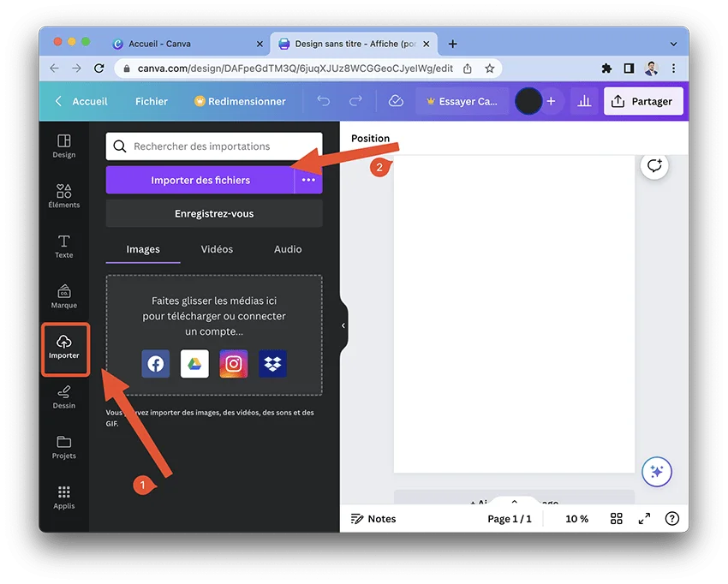Select the Texte tool in sidebar
The width and height of the screenshot is (728, 584).
pyautogui.click(x=64, y=246)
